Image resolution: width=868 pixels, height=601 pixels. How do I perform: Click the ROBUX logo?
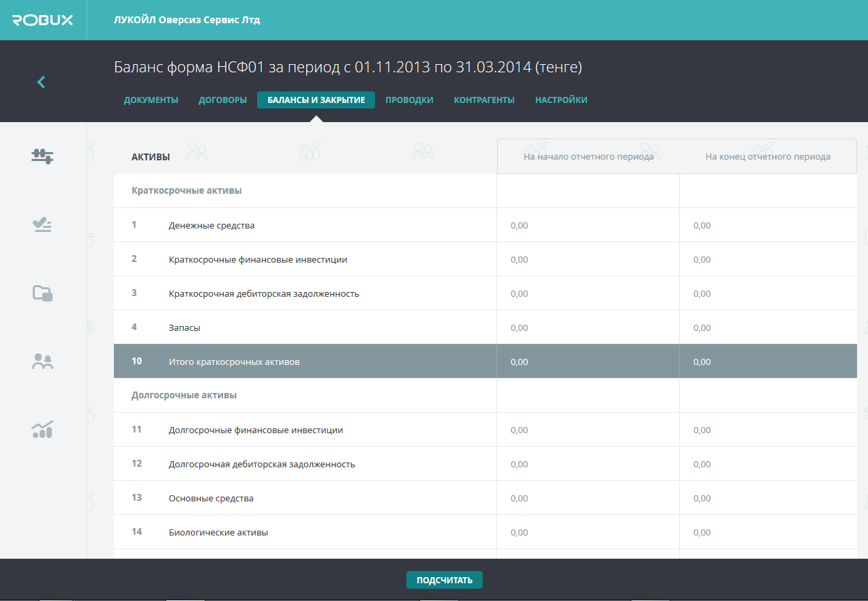click(x=42, y=20)
